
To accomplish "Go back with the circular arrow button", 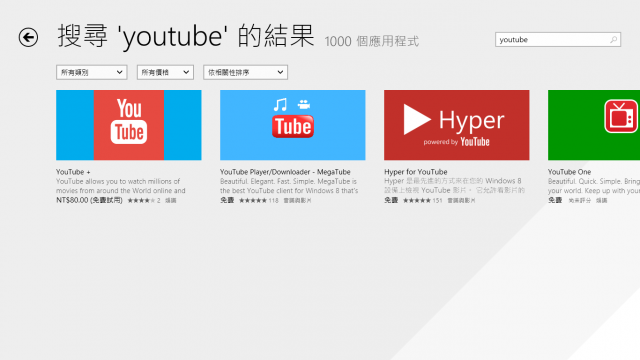I will pos(28,38).
